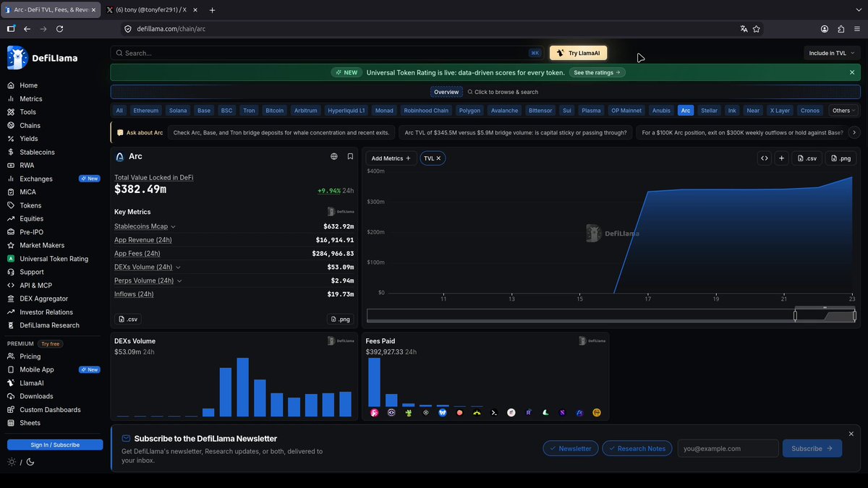Click the newsletter Subscribe button

(812, 448)
